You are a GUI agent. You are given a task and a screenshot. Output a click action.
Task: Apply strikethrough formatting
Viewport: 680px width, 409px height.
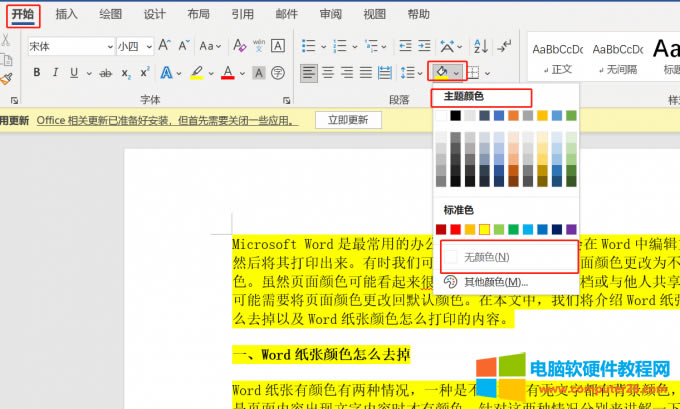87,72
